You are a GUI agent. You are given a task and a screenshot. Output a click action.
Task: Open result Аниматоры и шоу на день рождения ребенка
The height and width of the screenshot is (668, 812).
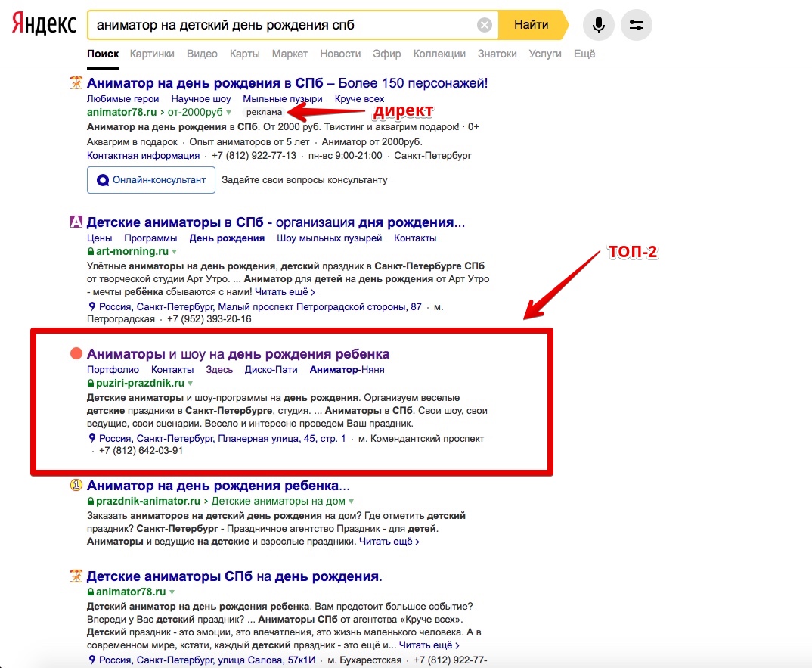click(x=237, y=355)
